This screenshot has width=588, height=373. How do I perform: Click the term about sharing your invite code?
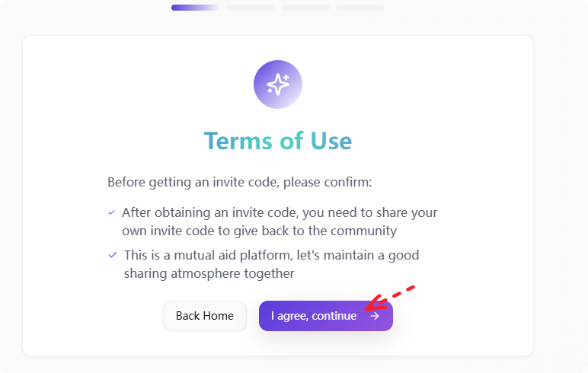280,213
